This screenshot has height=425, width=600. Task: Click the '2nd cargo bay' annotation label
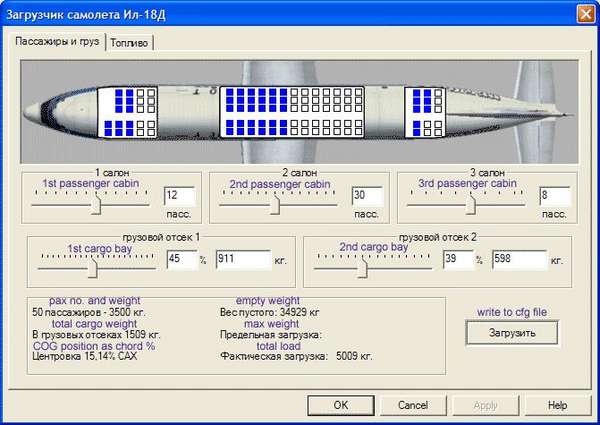(x=374, y=247)
